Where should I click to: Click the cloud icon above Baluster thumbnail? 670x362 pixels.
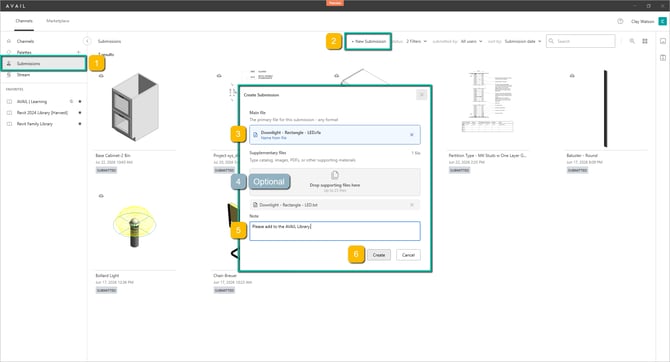572,76
